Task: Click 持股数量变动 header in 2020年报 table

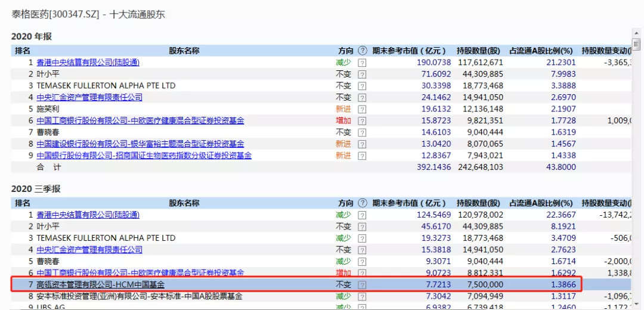Action: pyautogui.click(x=606, y=51)
